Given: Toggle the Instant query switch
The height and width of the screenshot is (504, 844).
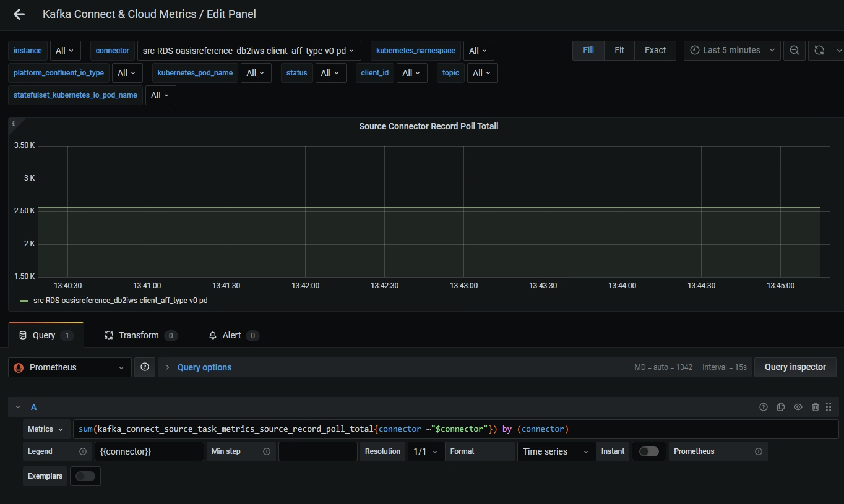Looking at the screenshot, I should point(649,451).
